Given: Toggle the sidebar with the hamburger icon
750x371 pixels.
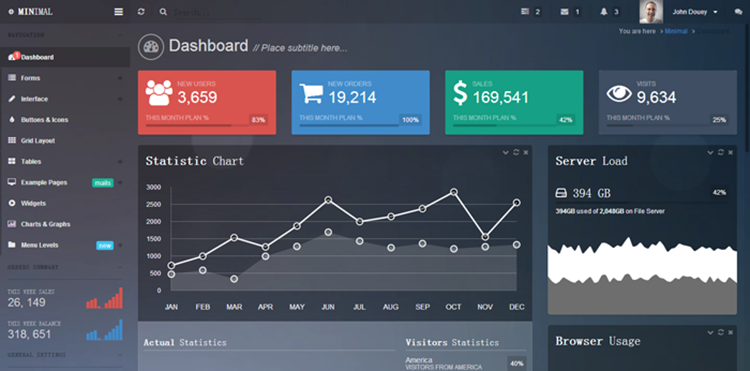Looking at the screenshot, I should 119,12.
